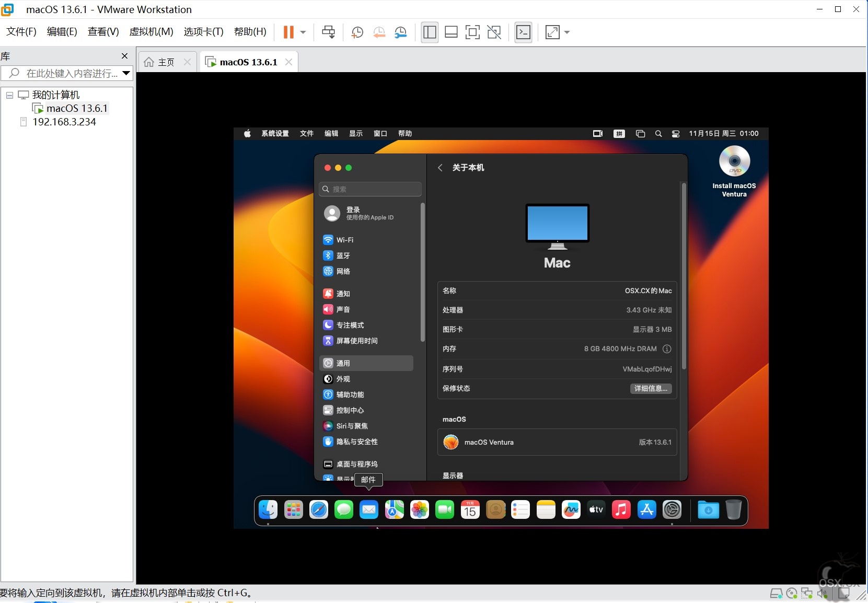Open Safari from the Dock

pyautogui.click(x=319, y=509)
